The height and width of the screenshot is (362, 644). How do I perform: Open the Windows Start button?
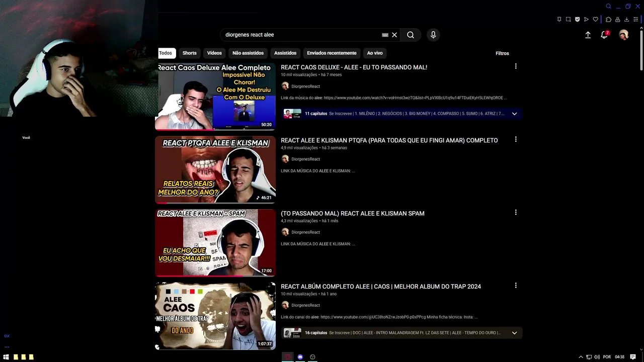6,357
